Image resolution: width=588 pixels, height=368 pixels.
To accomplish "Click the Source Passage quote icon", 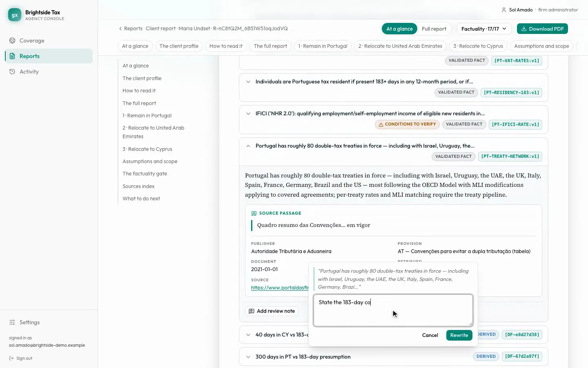I will (254, 213).
